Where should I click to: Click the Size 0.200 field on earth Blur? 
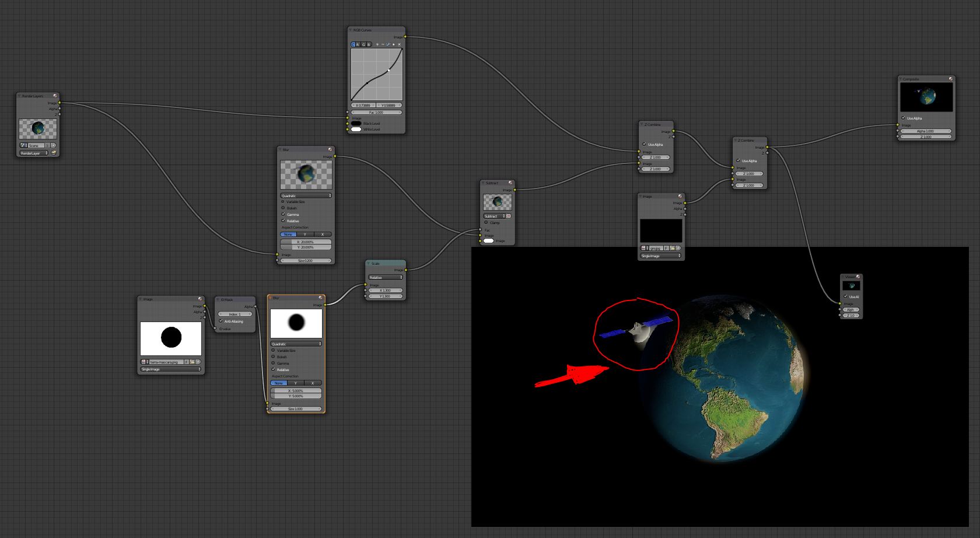306,260
